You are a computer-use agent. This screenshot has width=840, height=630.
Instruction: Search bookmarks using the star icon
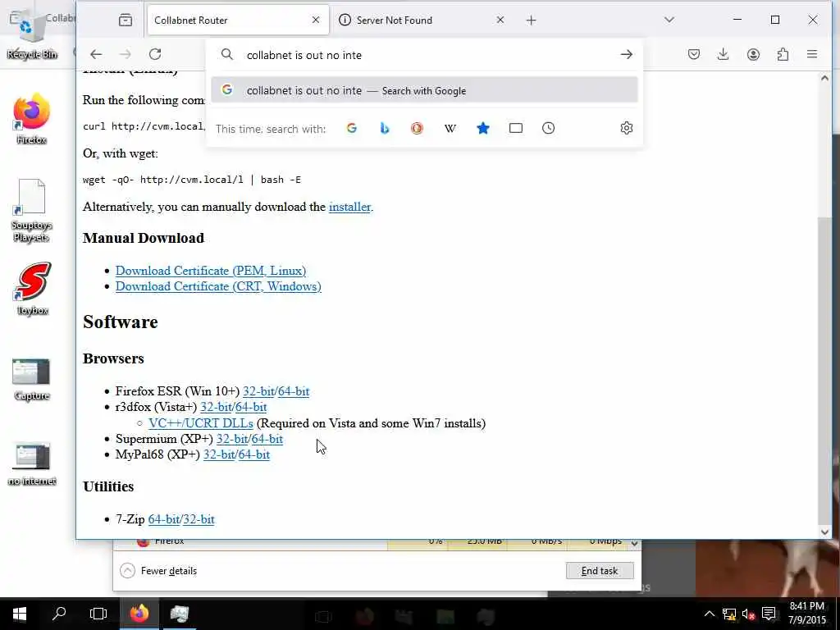482,128
